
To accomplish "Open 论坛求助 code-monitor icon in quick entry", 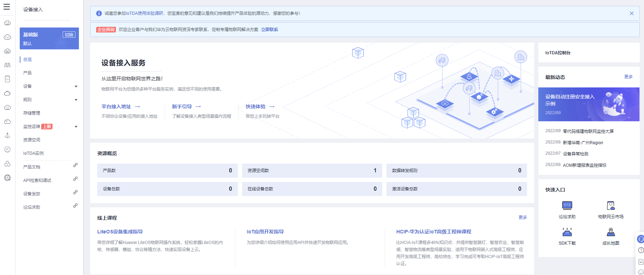I will (567, 205).
